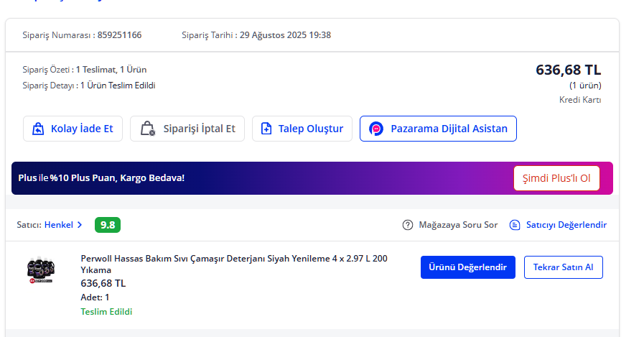The width and height of the screenshot is (644, 337).
Task: Expand the seller chevron next to Henkel
Action: click(80, 225)
